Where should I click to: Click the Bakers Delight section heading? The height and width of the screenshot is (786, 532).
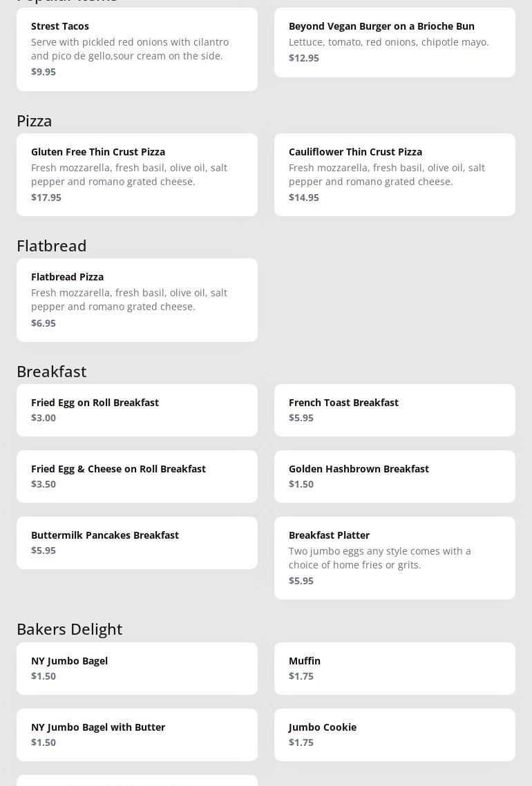69,629
